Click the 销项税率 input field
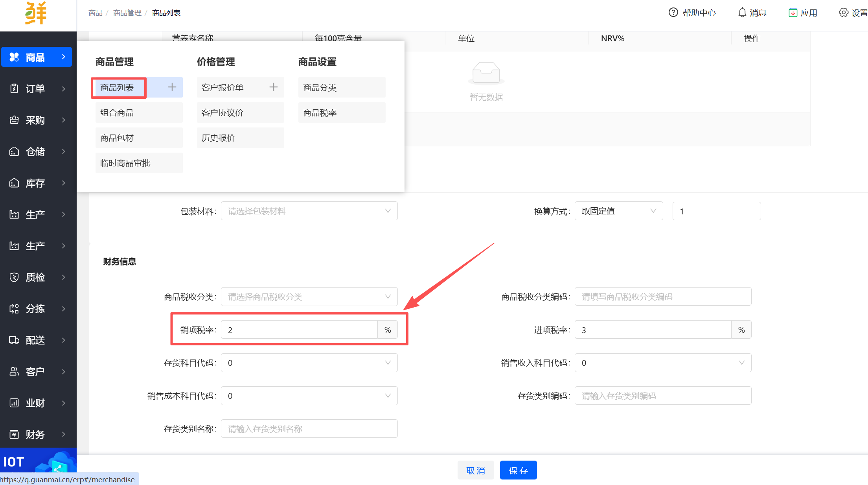The height and width of the screenshot is (485, 868). (x=299, y=330)
